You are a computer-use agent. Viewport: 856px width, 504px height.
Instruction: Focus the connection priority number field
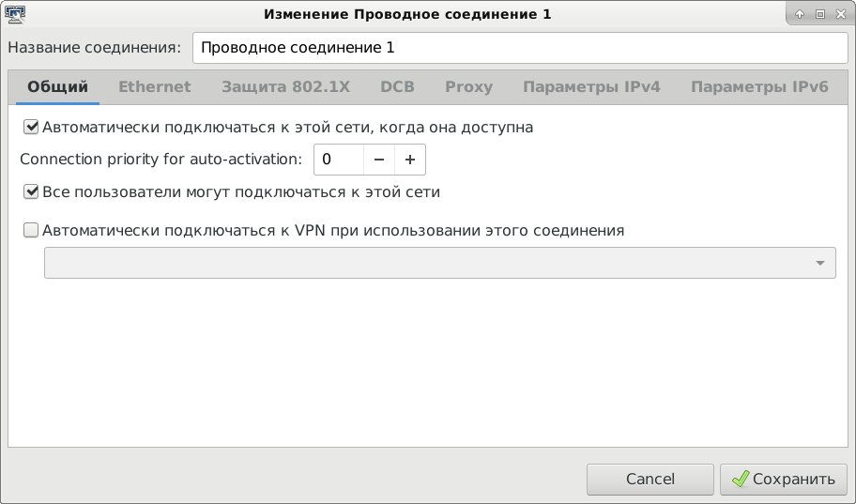pos(338,160)
